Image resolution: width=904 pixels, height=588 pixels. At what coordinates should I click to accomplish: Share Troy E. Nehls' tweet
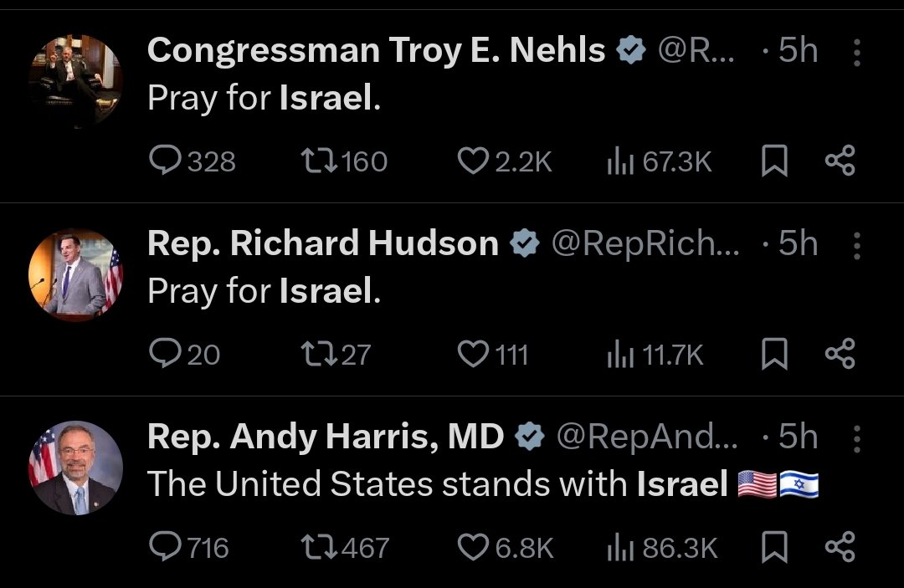[840, 161]
